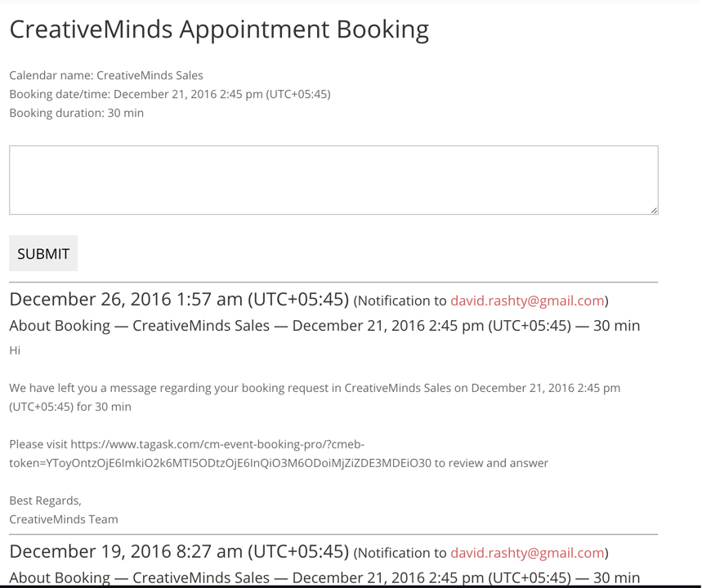This screenshot has width=702, height=588.
Task: Click the Best Regards, sign-off line
Action: point(45,501)
